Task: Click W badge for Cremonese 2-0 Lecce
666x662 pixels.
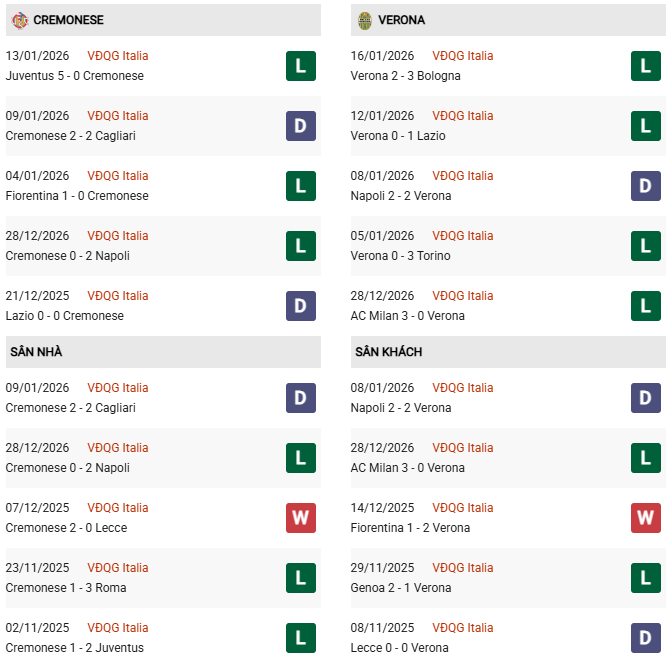Action: coord(301,518)
